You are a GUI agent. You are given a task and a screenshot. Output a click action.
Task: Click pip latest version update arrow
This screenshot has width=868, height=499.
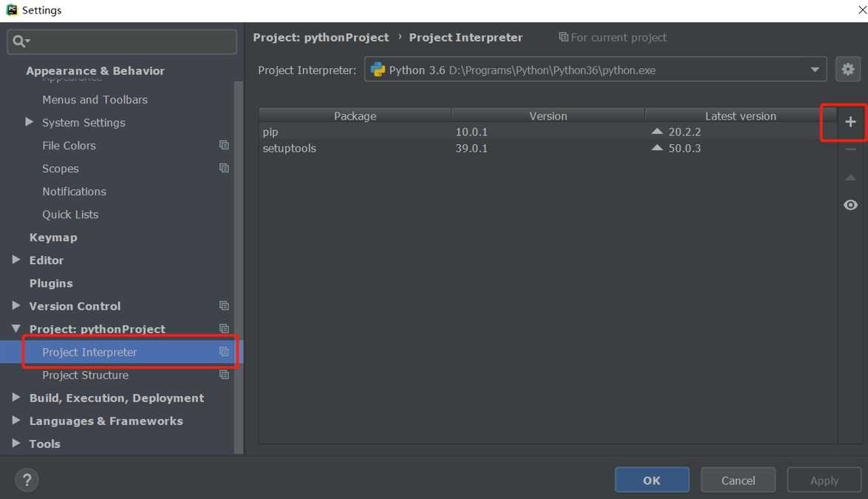click(x=657, y=132)
